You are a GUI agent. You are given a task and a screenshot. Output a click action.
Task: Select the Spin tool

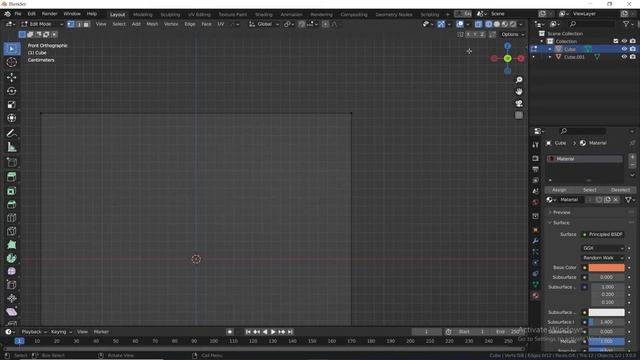pos(11,258)
